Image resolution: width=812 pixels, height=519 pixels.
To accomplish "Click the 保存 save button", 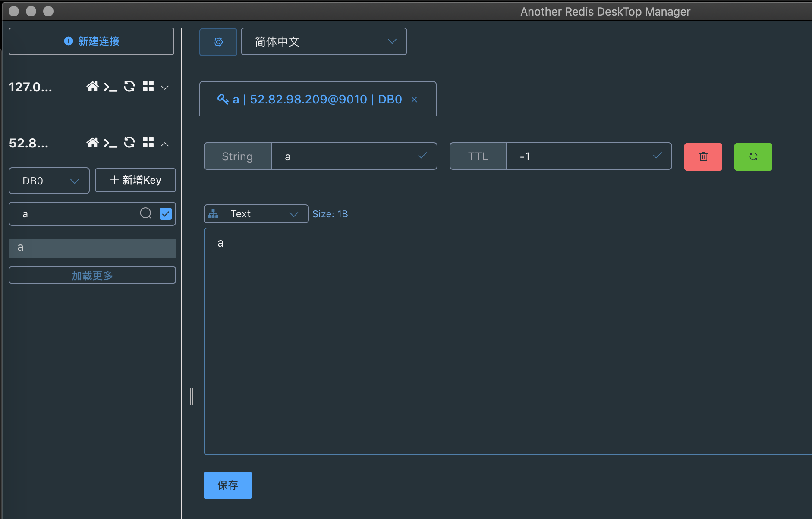I will 228,485.
